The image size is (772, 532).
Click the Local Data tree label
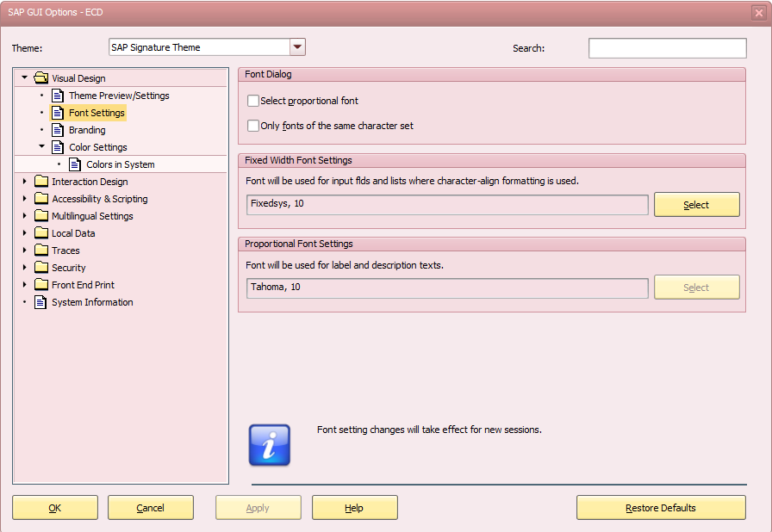tap(73, 233)
